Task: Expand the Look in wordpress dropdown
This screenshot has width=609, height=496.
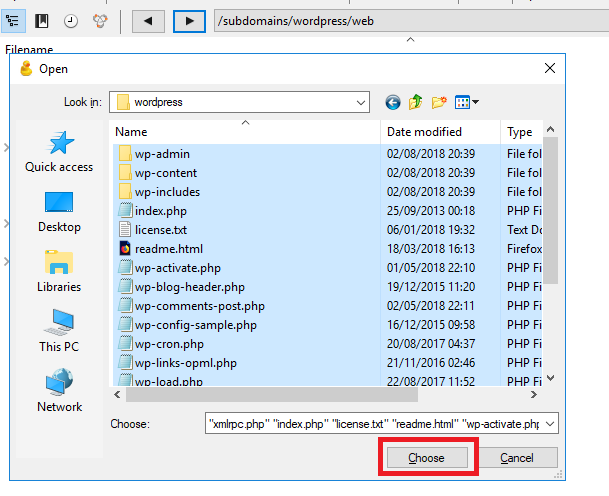Action: click(361, 103)
